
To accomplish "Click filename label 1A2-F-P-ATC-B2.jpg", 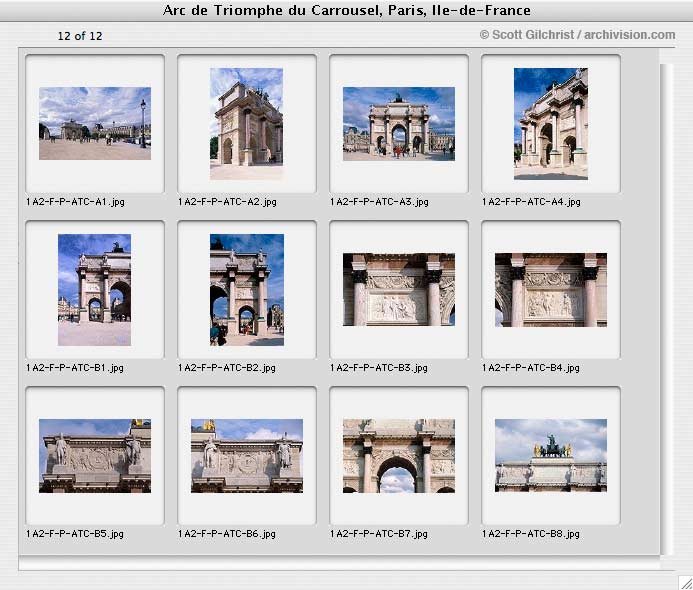I will (227, 368).
